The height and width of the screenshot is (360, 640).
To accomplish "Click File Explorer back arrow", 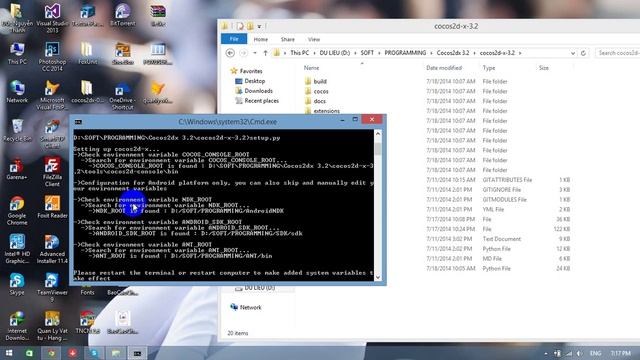I will 230,53.
